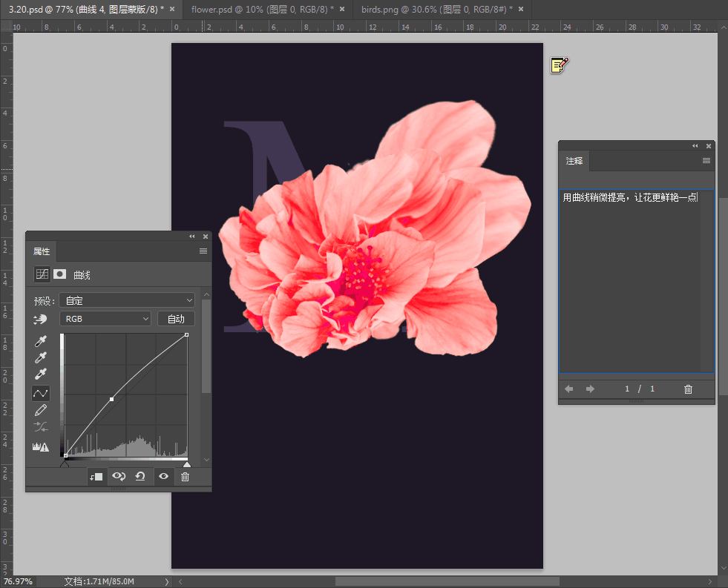Open the 属性 panel options menu

(x=203, y=251)
